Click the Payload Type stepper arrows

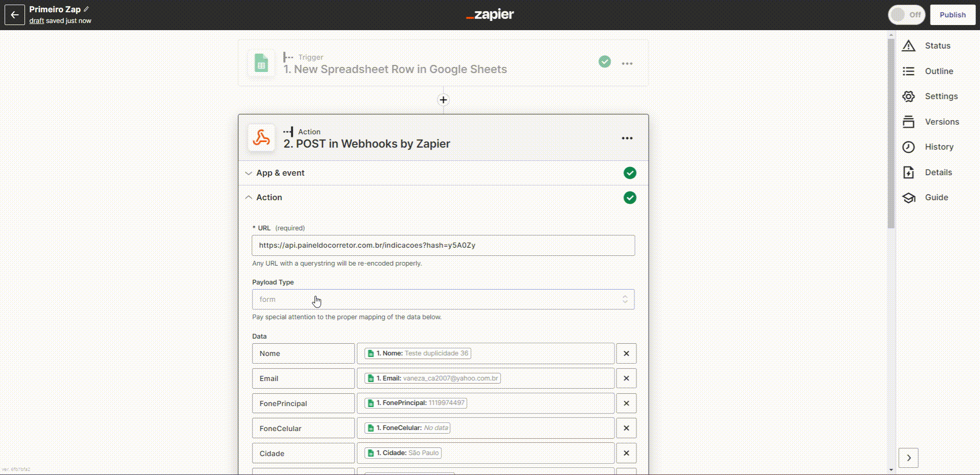tap(625, 299)
